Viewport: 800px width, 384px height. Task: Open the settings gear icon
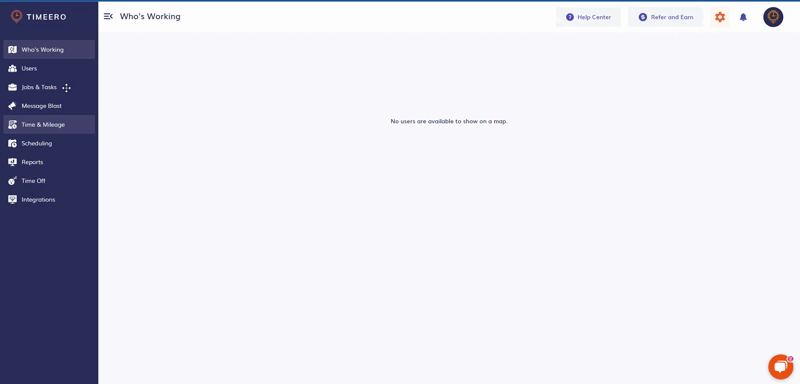point(719,17)
